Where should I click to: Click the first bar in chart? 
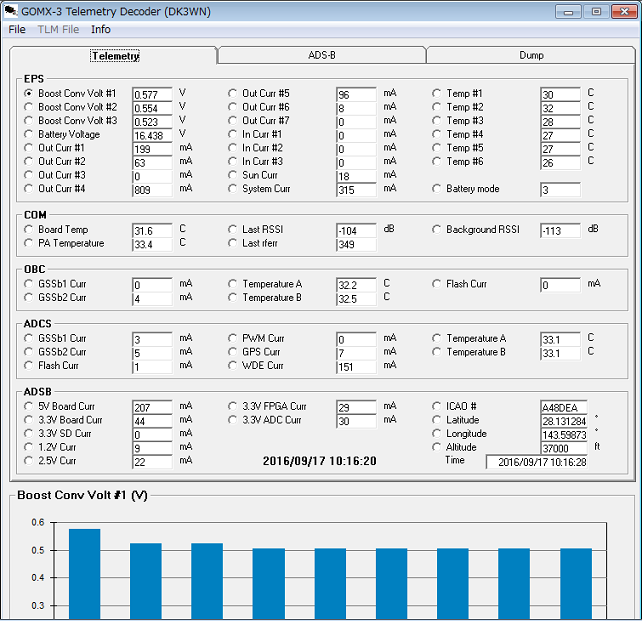click(84, 574)
